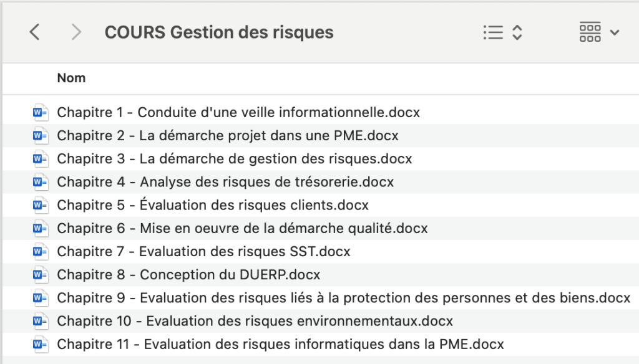Image resolution: width=639 pixels, height=364 pixels.
Task: Select Chapitre 2 - La démarche projet file
Action: (321, 135)
